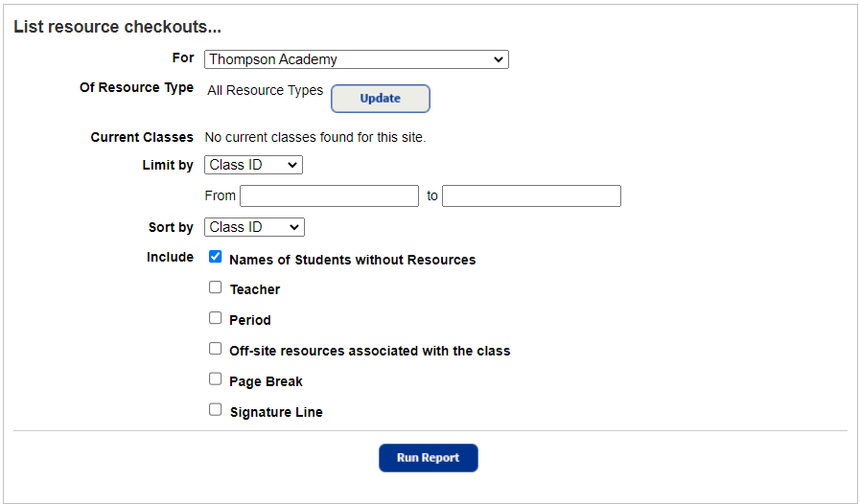This screenshot has width=860, height=504.
Task: Click the Update button for resource type
Action: click(381, 99)
